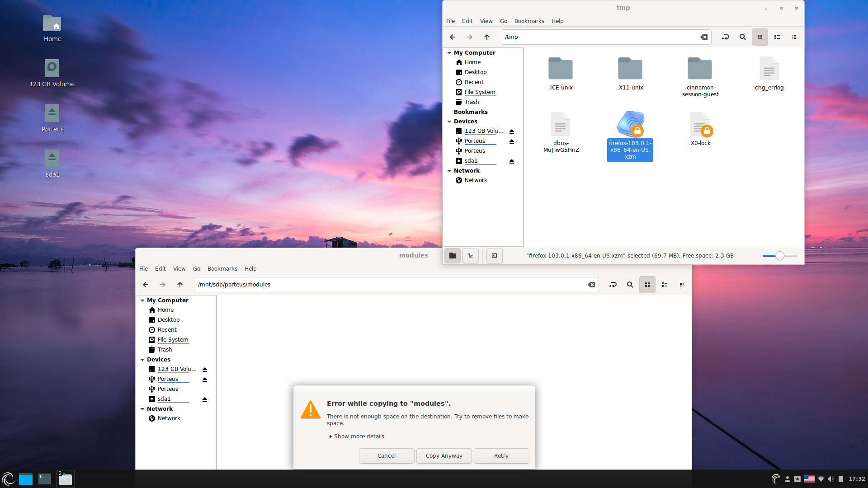Switch tmp window to icon view
This screenshot has height=488, width=868.
click(760, 37)
